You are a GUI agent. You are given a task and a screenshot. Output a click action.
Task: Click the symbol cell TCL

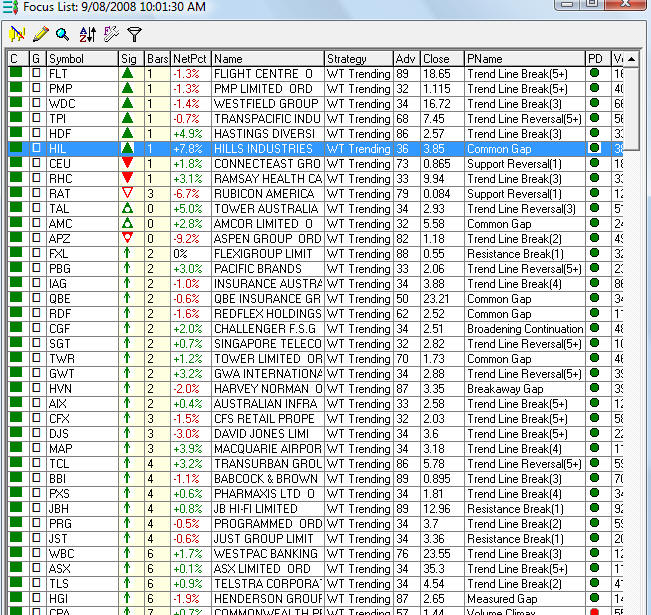pos(82,463)
